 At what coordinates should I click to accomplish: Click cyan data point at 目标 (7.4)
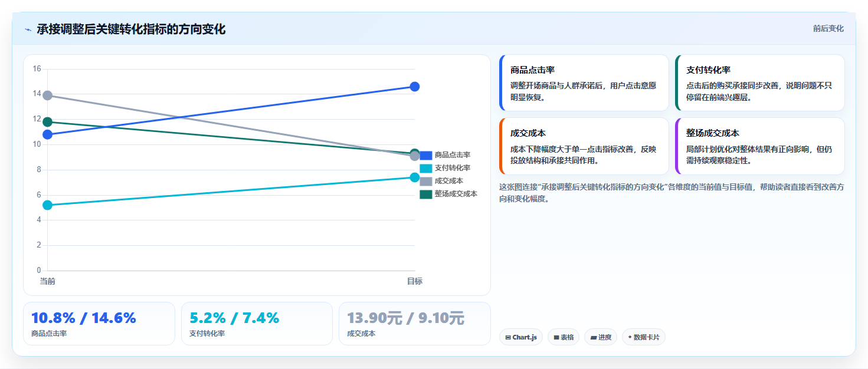pyautogui.click(x=415, y=177)
